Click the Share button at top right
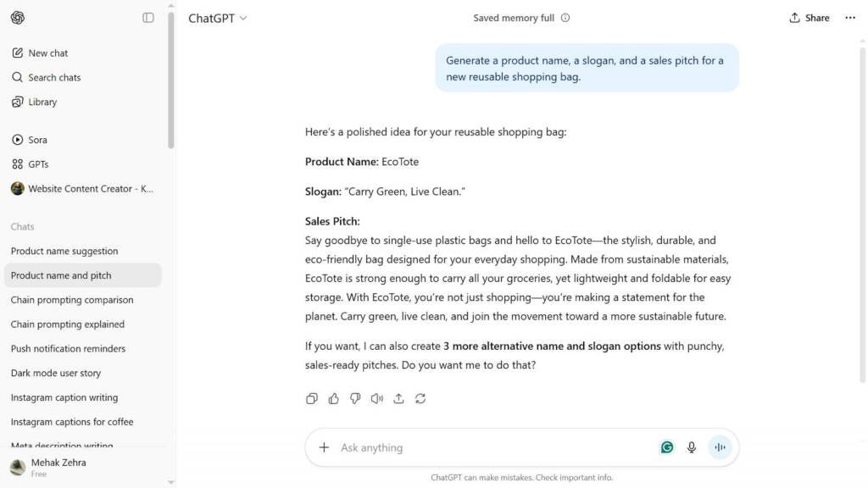Screen dimensions: 868x488 point(810,18)
